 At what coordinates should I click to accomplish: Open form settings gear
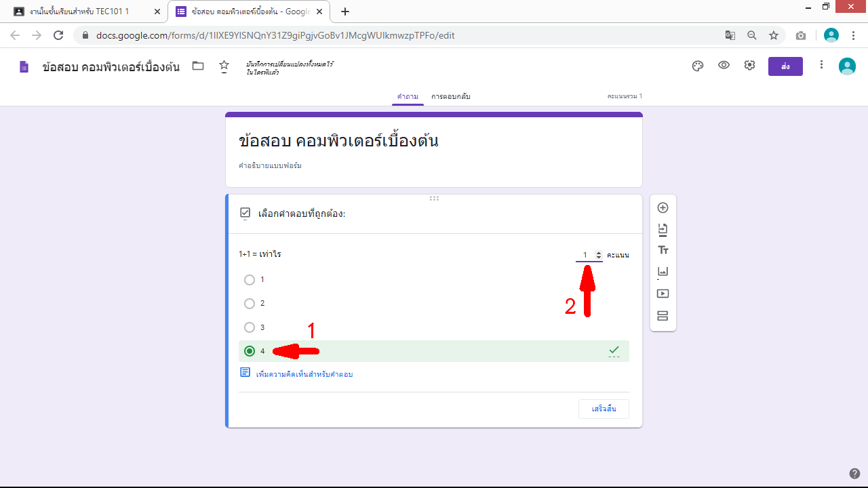[749, 66]
